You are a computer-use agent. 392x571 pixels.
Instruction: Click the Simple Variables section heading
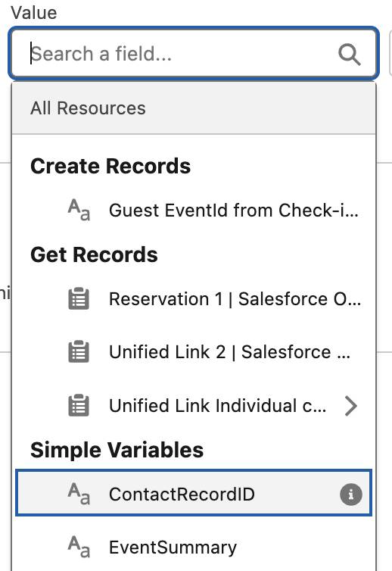pyautogui.click(x=117, y=450)
